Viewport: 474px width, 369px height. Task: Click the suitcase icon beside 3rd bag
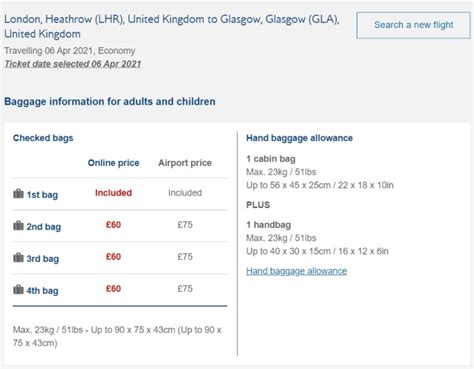18,258
